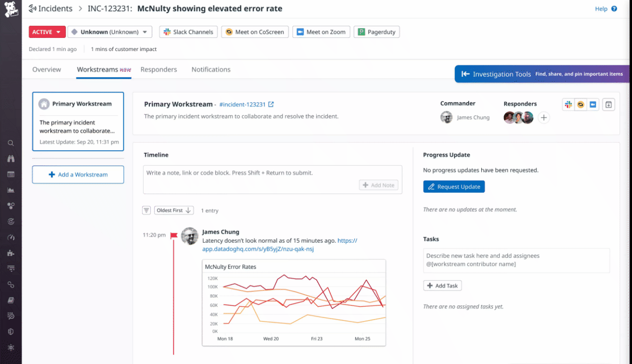The image size is (632, 364).
Task: Open the search magnifier in left sidebar
Action: (x=11, y=143)
